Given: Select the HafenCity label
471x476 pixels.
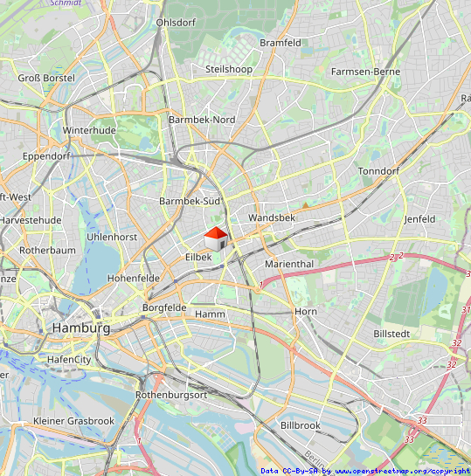Looking at the screenshot, I should click(69, 360).
